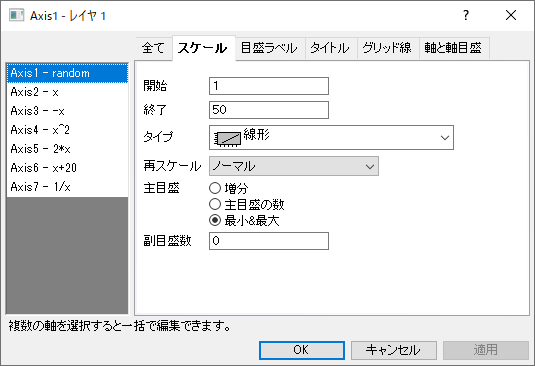Screen dimensions: 535x366
Task: Click the 終了 input field
Action: [269, 110]
